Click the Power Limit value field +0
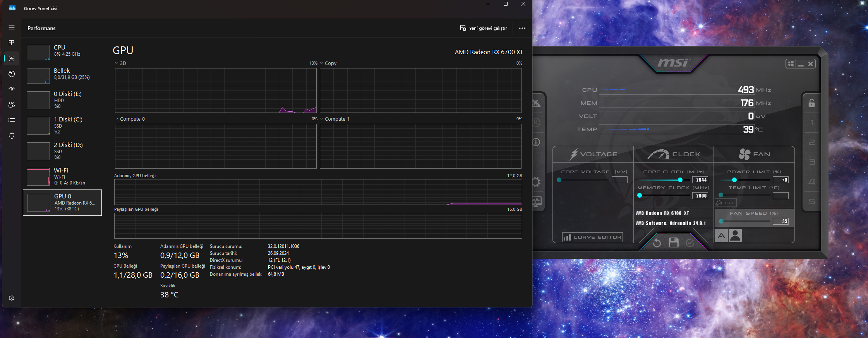Viewport: 868px width, 338px height. (x=781, y=180)
